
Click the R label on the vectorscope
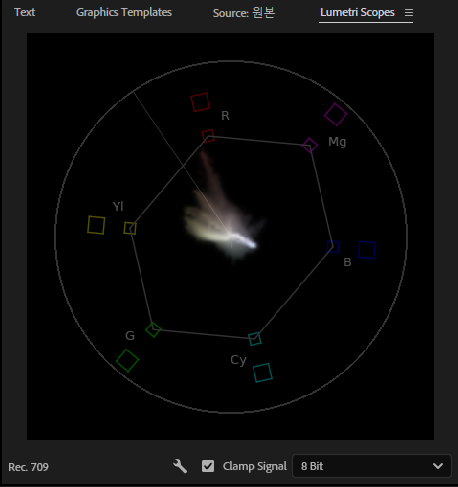tap(225, 116)
